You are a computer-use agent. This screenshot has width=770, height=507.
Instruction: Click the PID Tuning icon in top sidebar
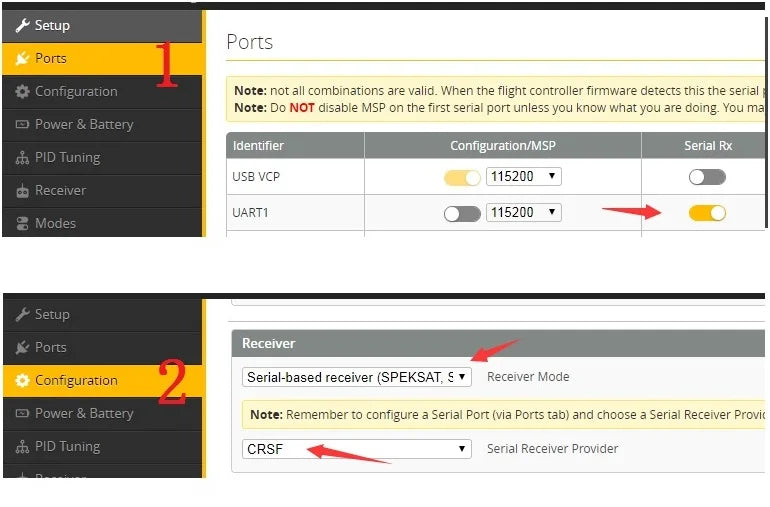click(22, 157)
